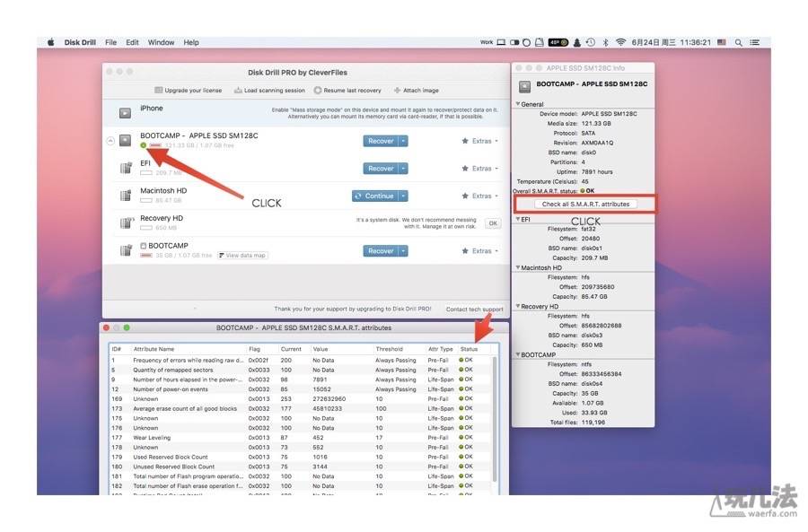The width and height of the screenshot is (808, 532).
Task: Select the Used Reserved Block Count row
Action: tap(300, 457)
